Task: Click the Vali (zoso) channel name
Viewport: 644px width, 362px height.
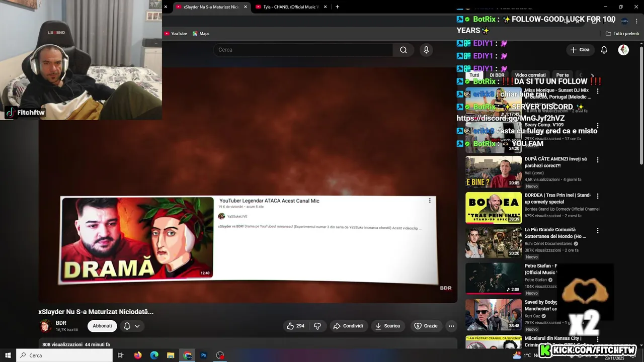Action: point(534,173)
